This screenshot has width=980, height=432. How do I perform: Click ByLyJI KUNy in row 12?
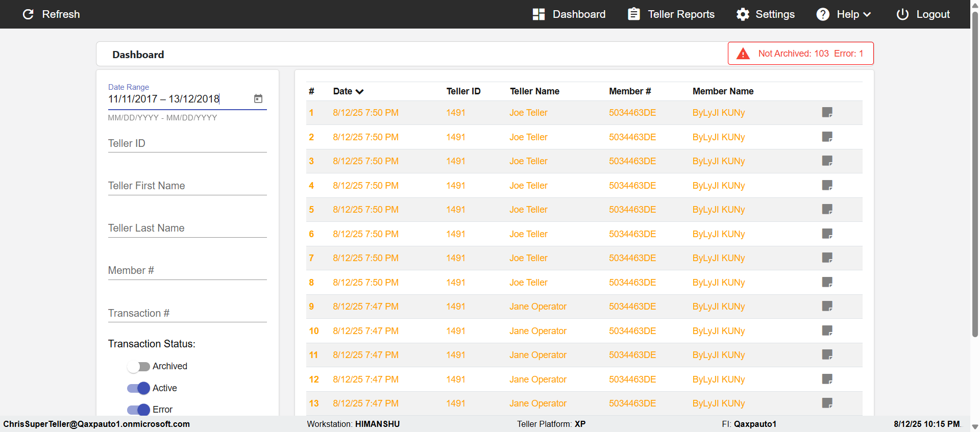[x=719, y=379]
